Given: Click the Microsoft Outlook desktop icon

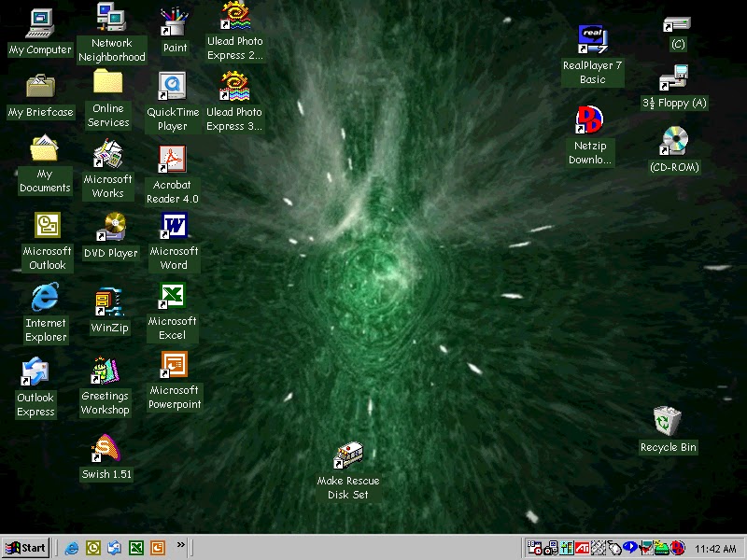Looking at the screenshot, I should pyautogui.click(x=48, y=242).
